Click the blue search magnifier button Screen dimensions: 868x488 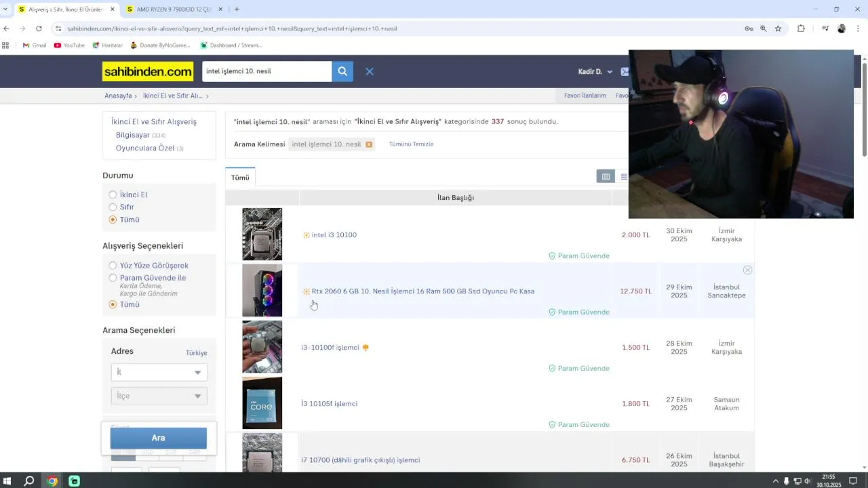(342, 71)
